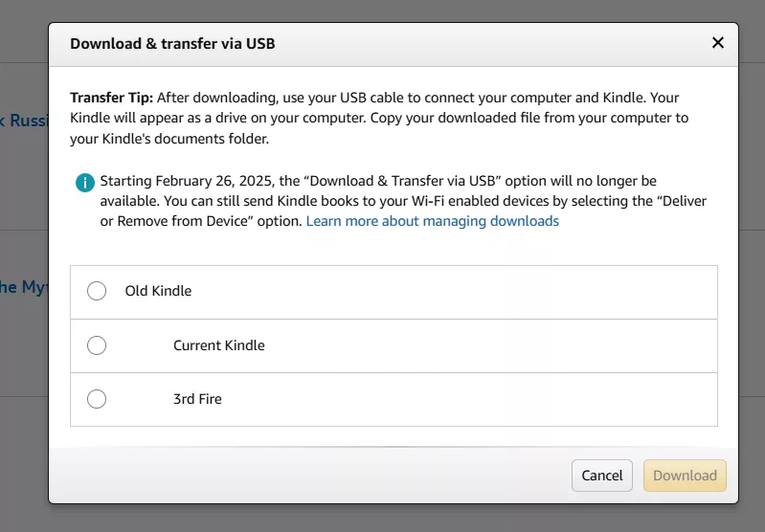Open "Learn more about managing downloads" link
This screenshot has height=532, width=765.
point(432,221)
